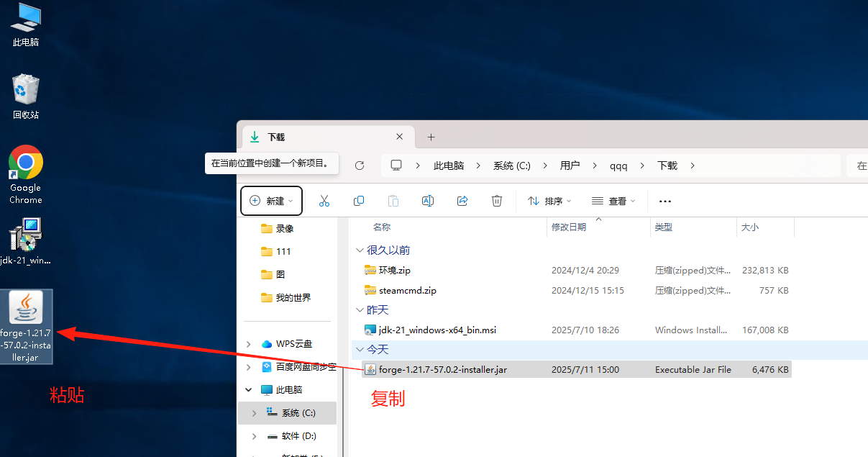Screen dimensions: 868x457
Task: Expand the WPS云盘 tree node arrow
Action: point(249,344)
